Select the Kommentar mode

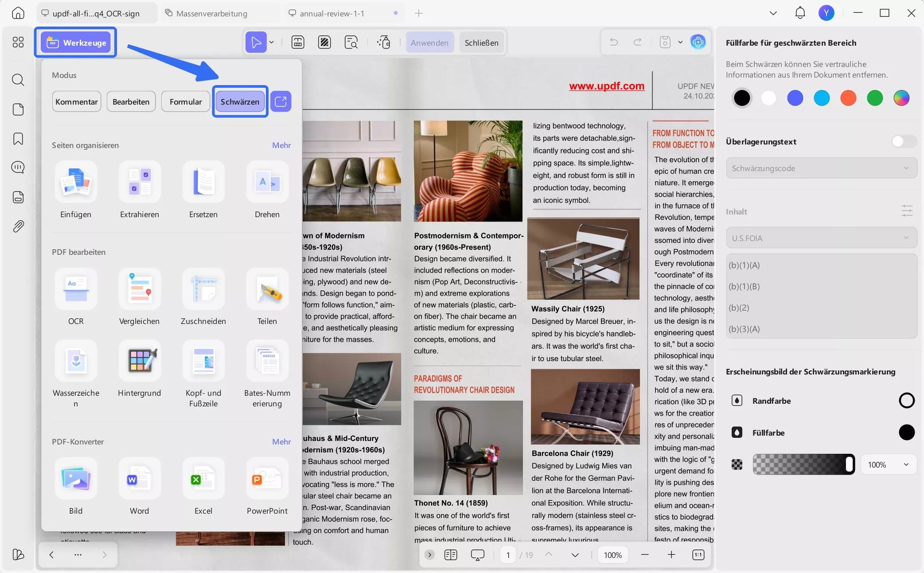76,102
